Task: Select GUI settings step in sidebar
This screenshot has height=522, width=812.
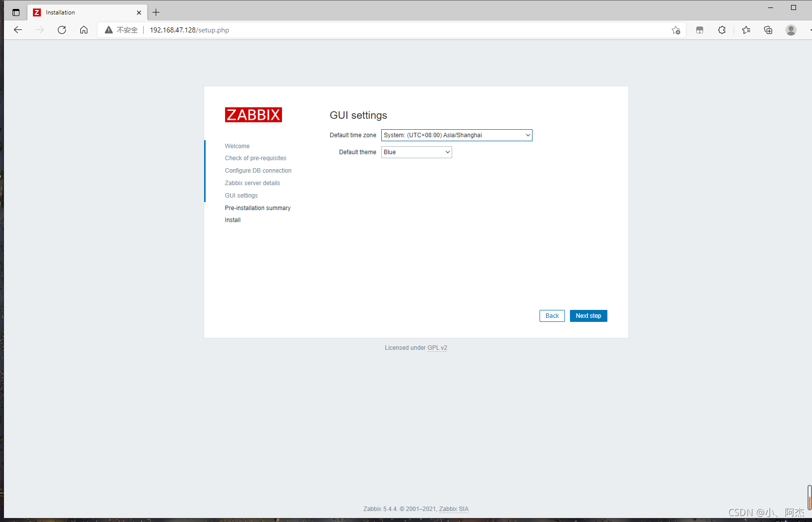Action: (241, 196)
